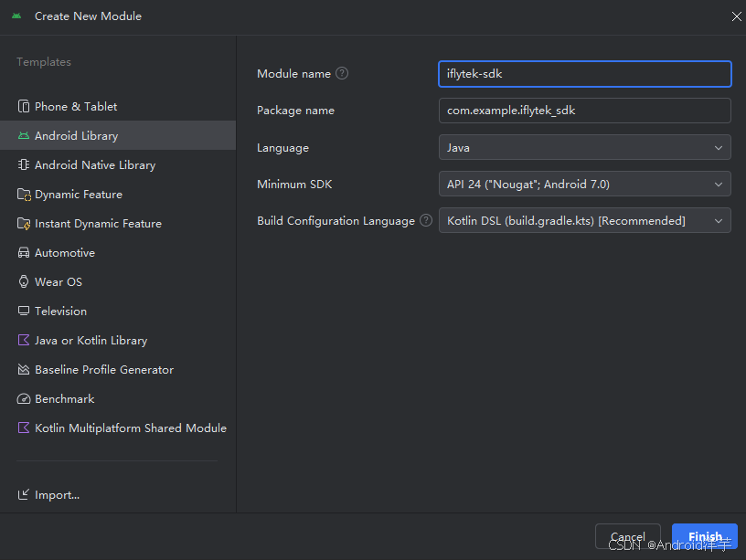The height and width of the screenshot is (560, 746).
Task: Click the Language label
Action: (282, 148)
